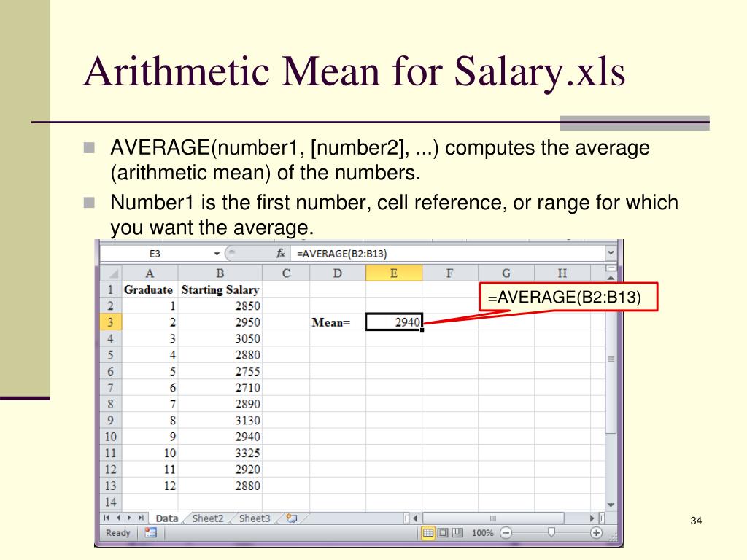Select salary cell 2950
747x560 pixels.
(220, 322)
